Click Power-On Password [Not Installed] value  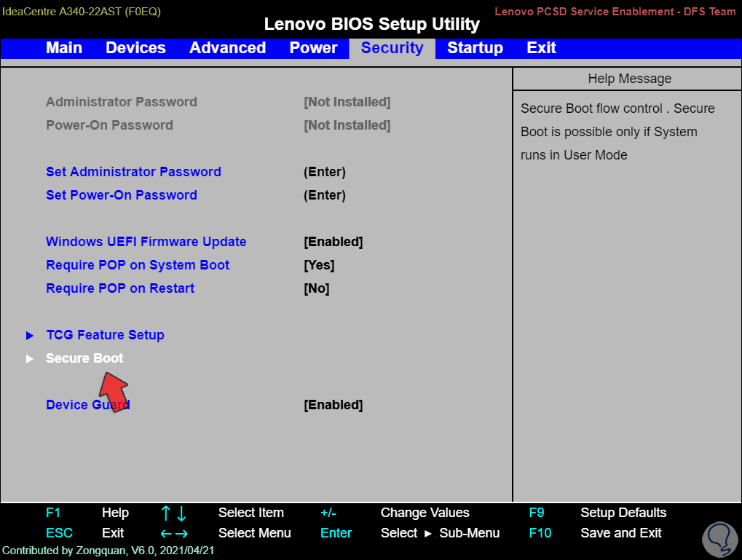(x=347, y=125)
